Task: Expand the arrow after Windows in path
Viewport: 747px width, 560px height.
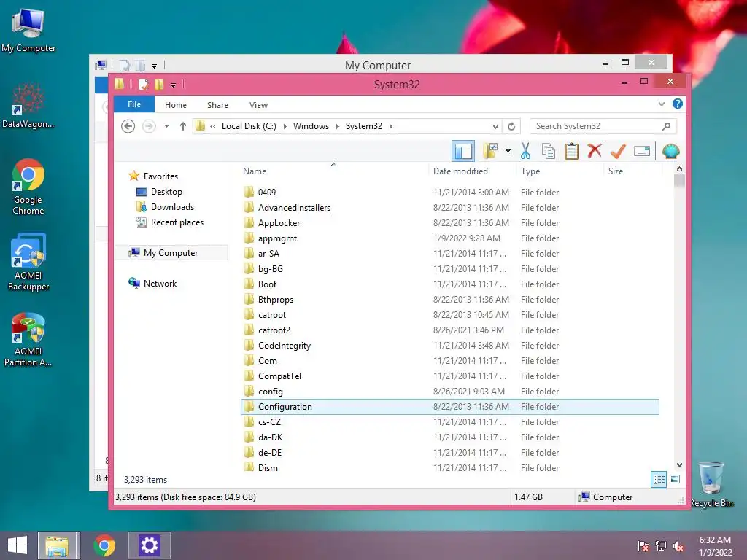Action: (337, 126)
